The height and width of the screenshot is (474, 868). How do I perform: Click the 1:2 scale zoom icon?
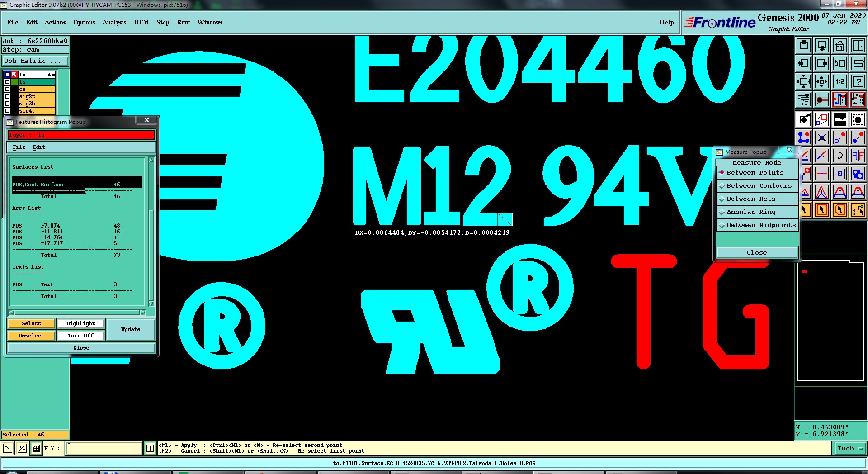(840, 81)
